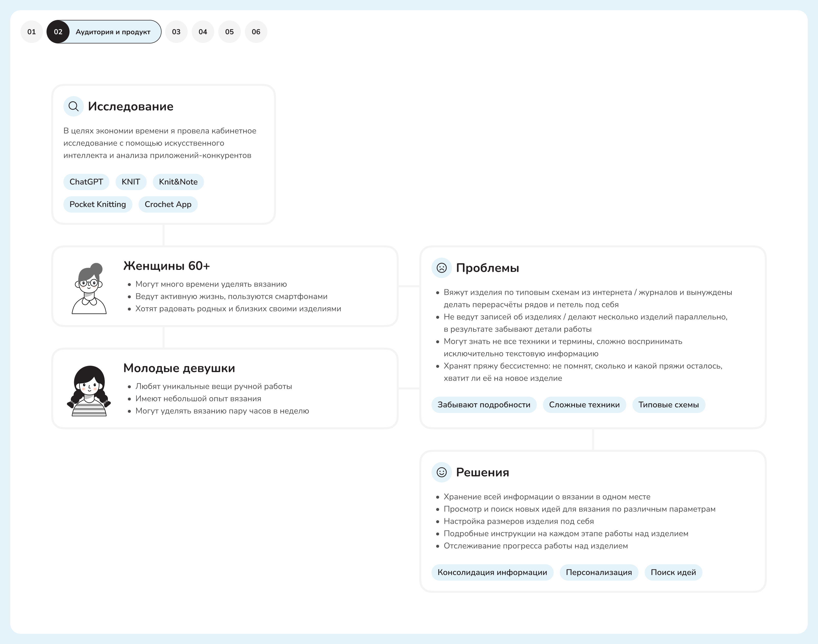Click the ChatGPT tag

pos(86,182)
